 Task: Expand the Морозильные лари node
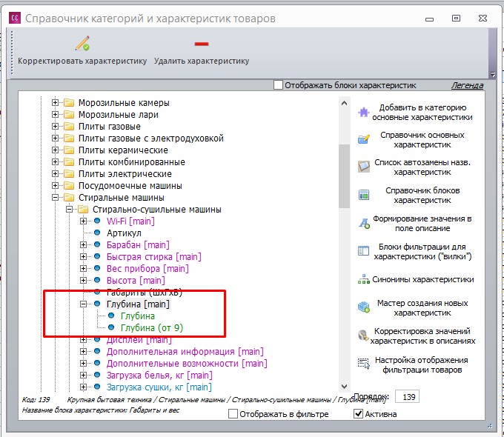click(x=55, y=115)
